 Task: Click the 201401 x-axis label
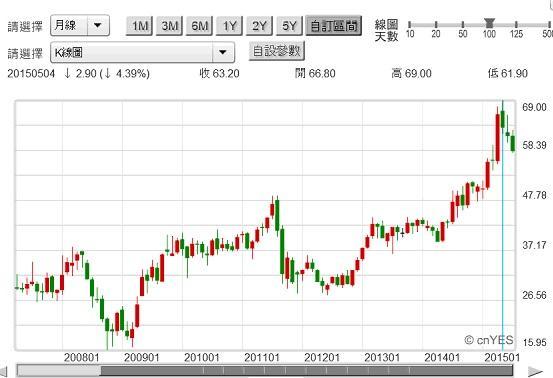pyautogui.click(x=442, y=358)
